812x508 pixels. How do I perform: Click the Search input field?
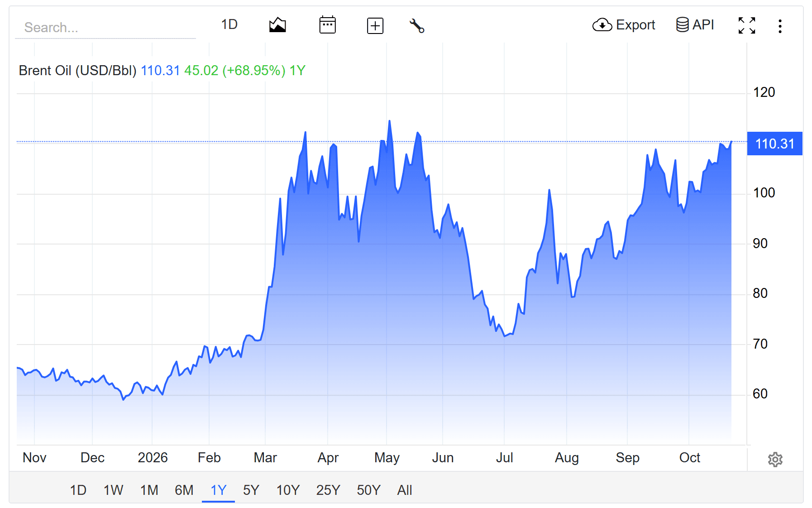pos(105,28)
